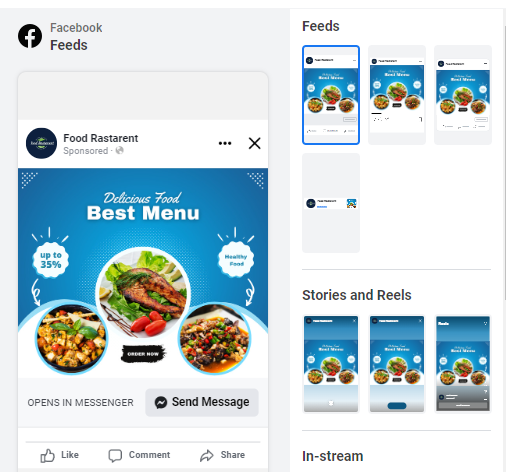Select the third Feeds preview thumbnail

click(x=463, y=95)
